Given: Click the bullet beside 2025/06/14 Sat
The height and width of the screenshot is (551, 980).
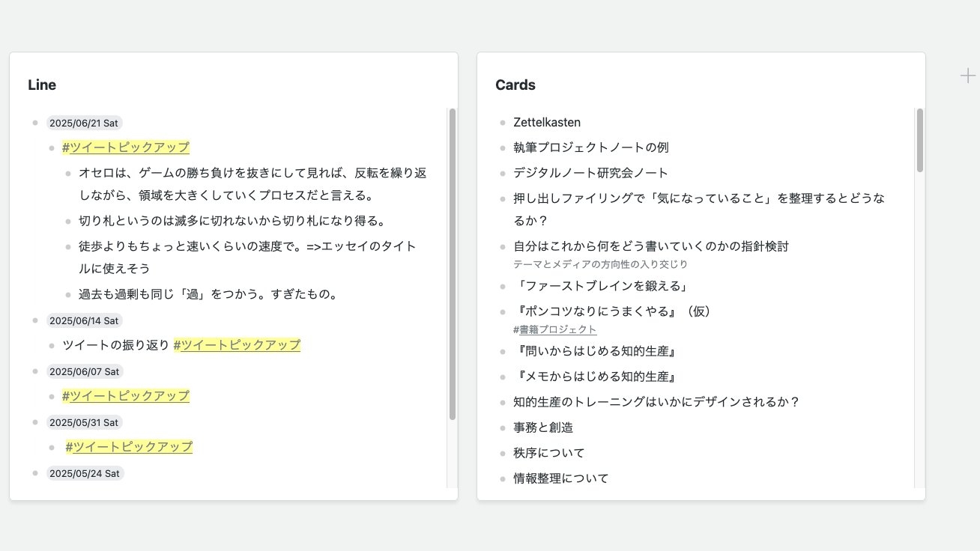Looking at the screenshot, I should pos(34,320).
